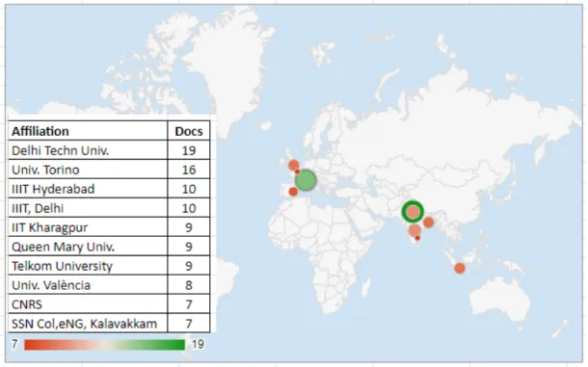The width and height of the screenshot is (588, 367).
Task: Click the Delhi Techn Univ. cell
Action: click(88, 150)
